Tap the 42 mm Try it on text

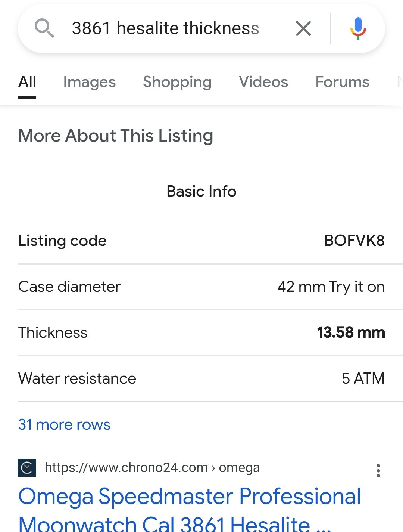(x=331, y=287)
